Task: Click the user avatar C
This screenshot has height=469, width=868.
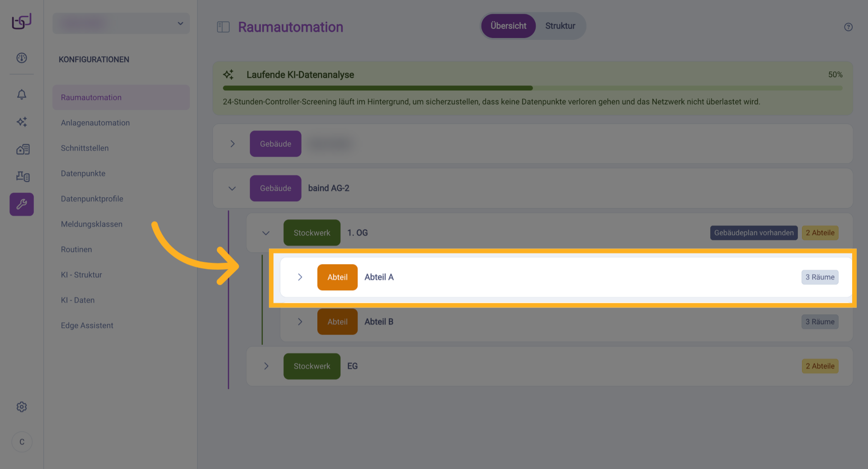Action: [22, 442]
